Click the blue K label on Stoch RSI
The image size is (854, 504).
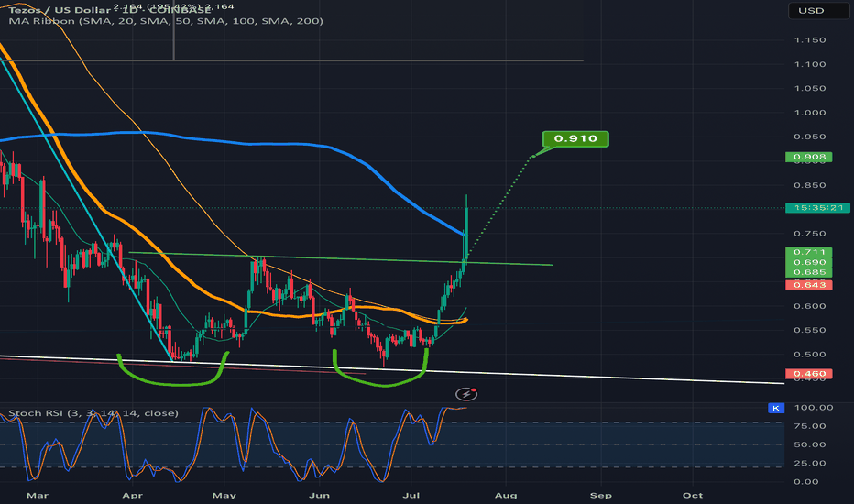click(x=777, y=407)
